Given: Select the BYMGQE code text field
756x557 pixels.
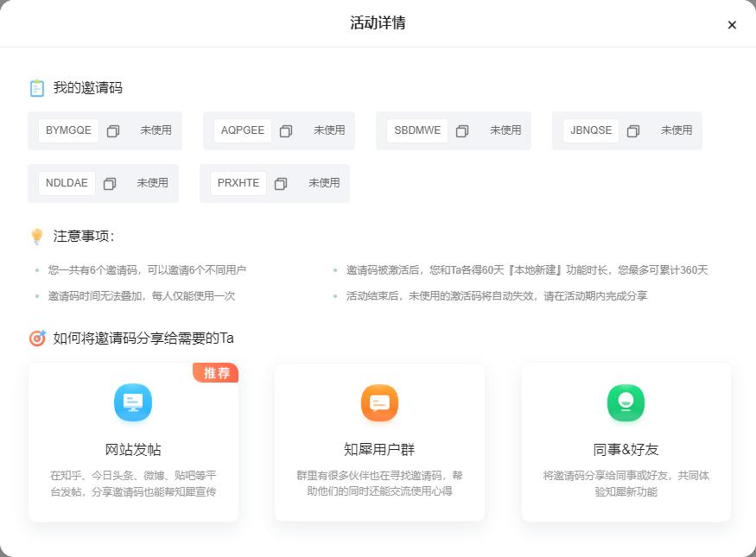Looking at the screenshot, I should pos(69,130).
